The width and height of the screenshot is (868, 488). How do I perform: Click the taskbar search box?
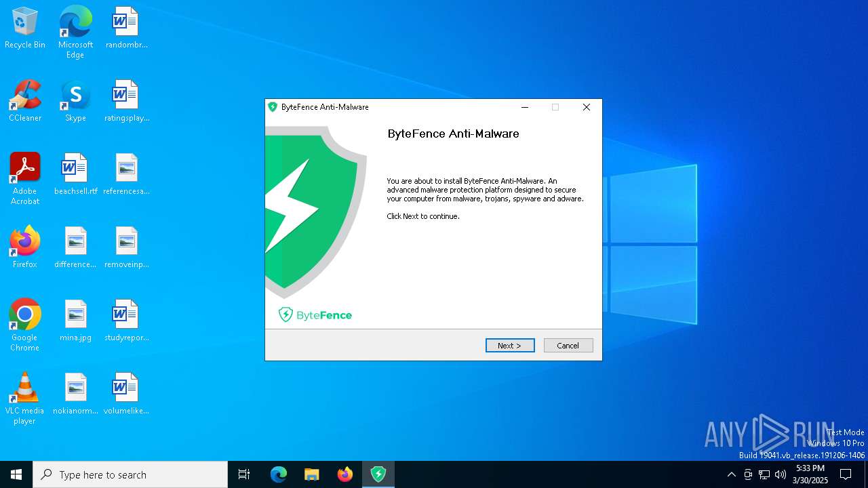point(130,474)
